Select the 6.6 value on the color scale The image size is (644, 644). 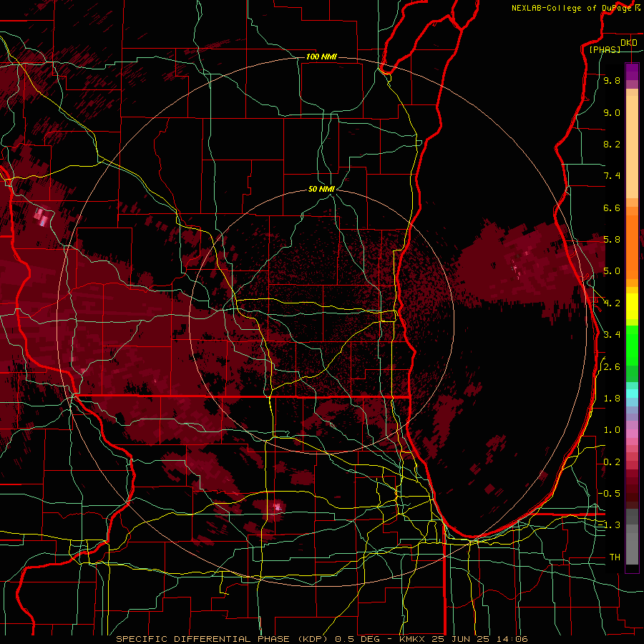pos(612,208)
